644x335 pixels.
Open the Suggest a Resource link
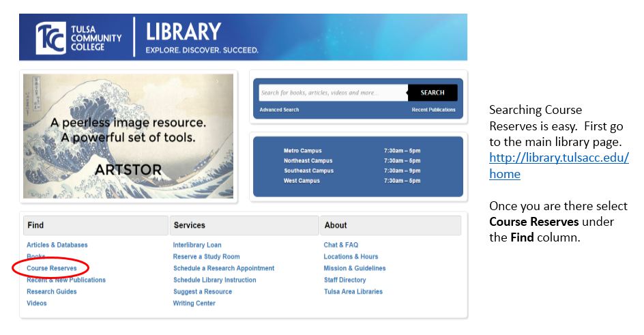(203, 291)
